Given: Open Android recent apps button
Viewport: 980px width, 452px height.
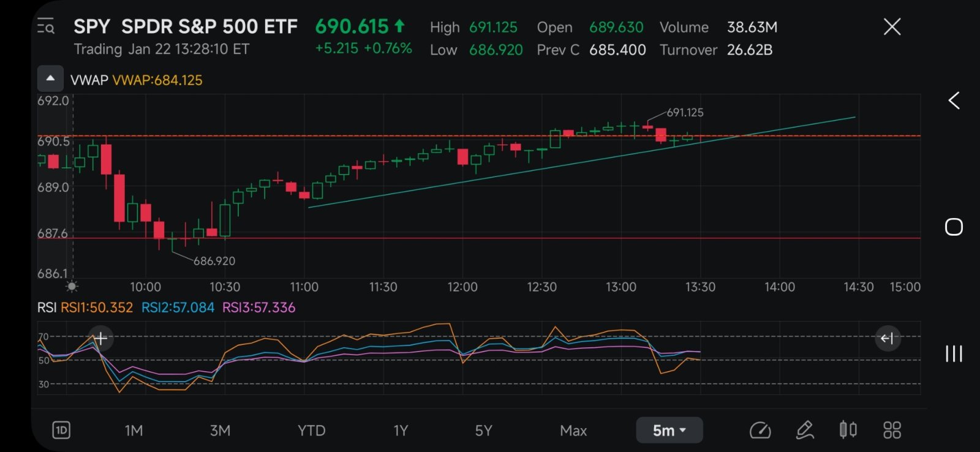Looking at the screenshot, I should coord(954,353).
